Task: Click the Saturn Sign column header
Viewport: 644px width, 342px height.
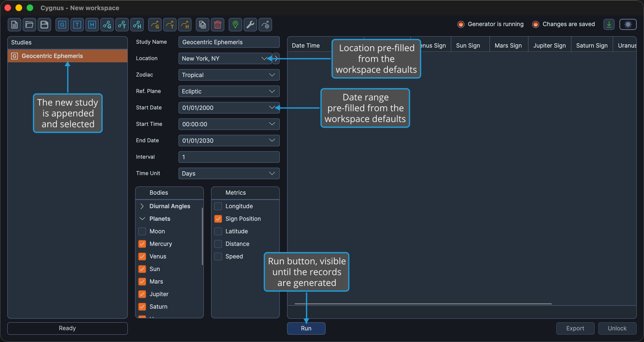Action: pyautogui.click(x=592, y=45)
